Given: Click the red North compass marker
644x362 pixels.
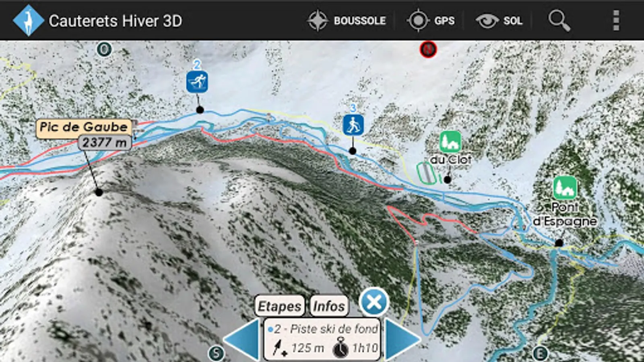Looking at the screenshot, I should (x=428, y=49).
